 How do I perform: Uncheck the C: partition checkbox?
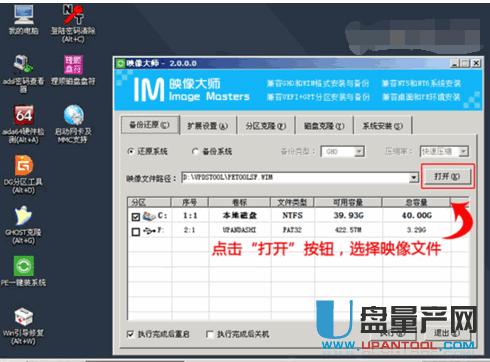135,217
